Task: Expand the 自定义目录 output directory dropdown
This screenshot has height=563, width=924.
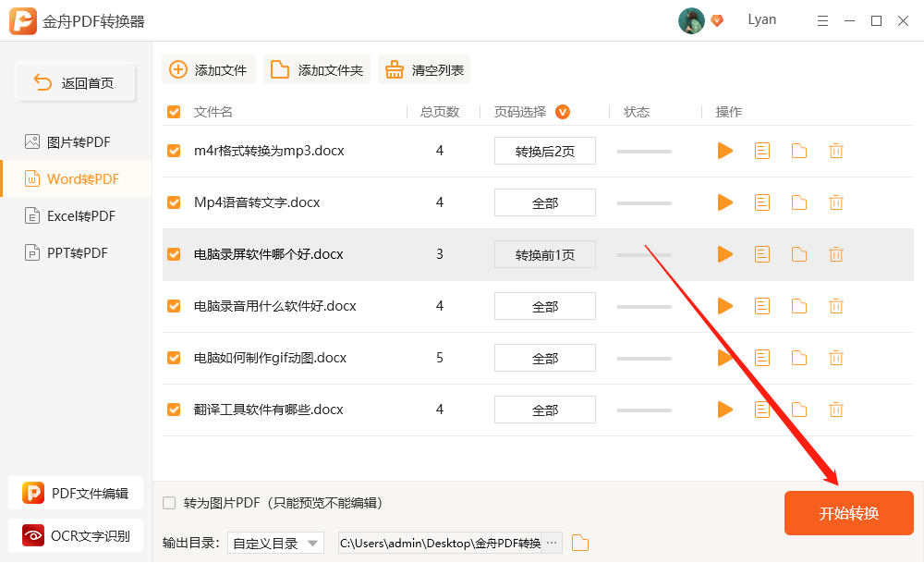Action: (x=275, y=543)
